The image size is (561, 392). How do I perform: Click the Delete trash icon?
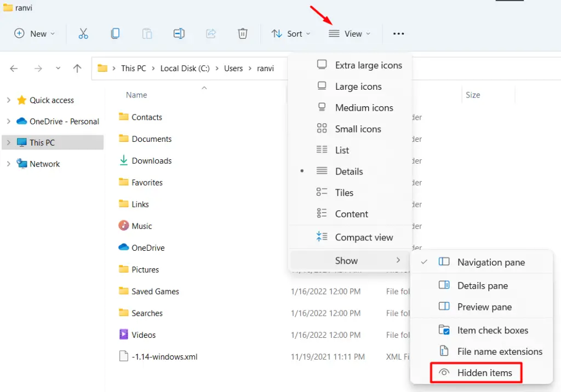(243, 33)
